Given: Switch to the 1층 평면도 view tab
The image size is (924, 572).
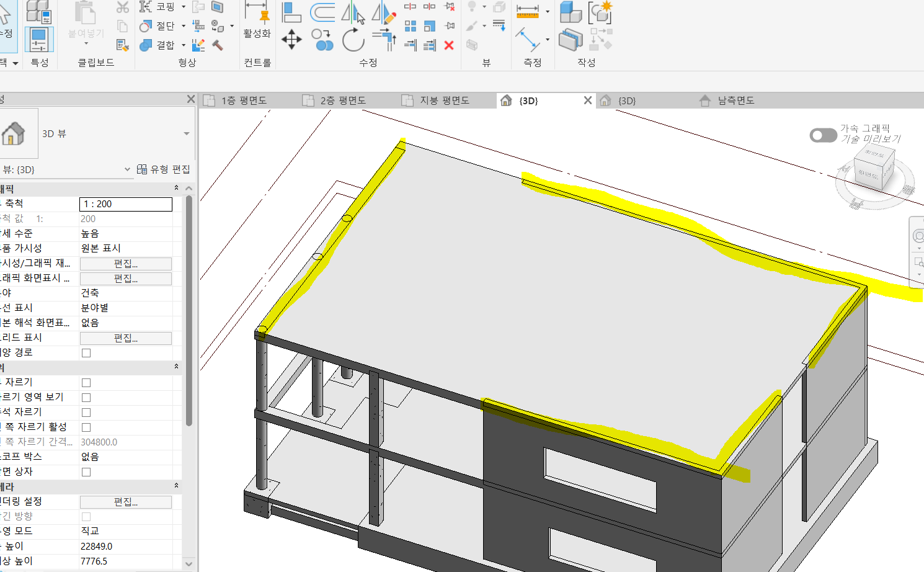Looking at the screenshot, I should pyautogui.click(x=243, y=101).
